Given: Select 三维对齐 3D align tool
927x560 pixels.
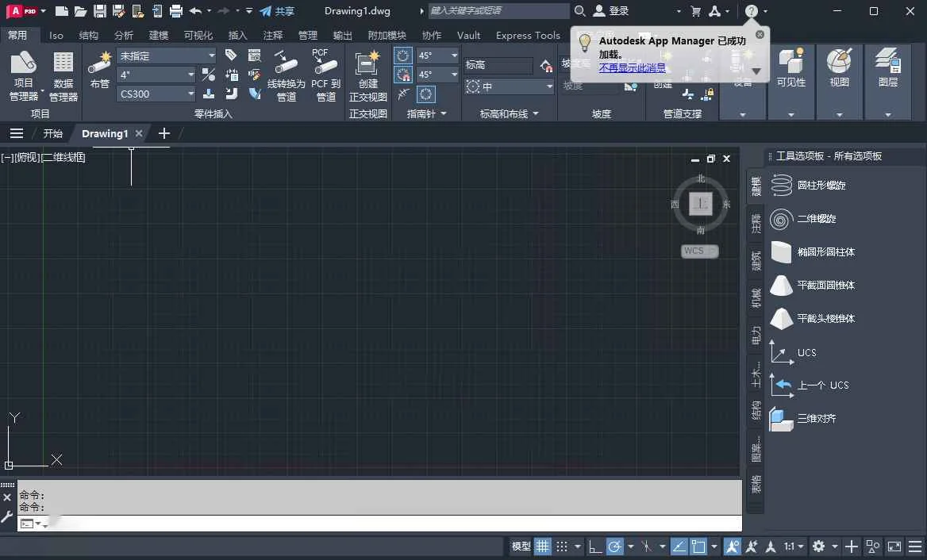Looking at the screenshot, I should pyautogui.click(x=803, y=418).
